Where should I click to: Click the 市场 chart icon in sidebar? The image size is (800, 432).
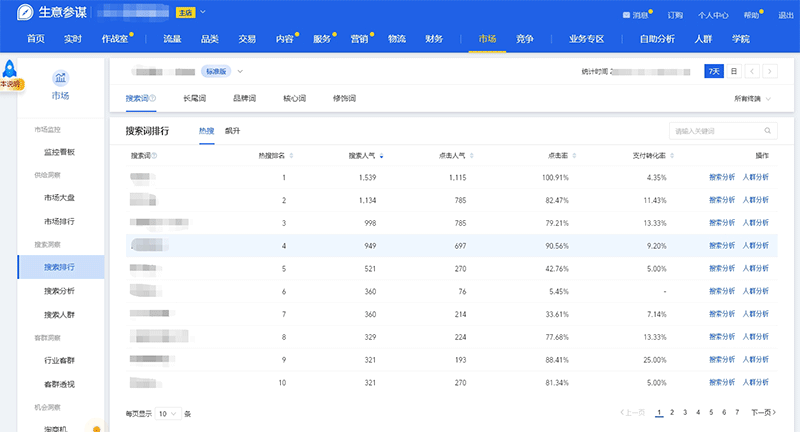coord(61,78)
